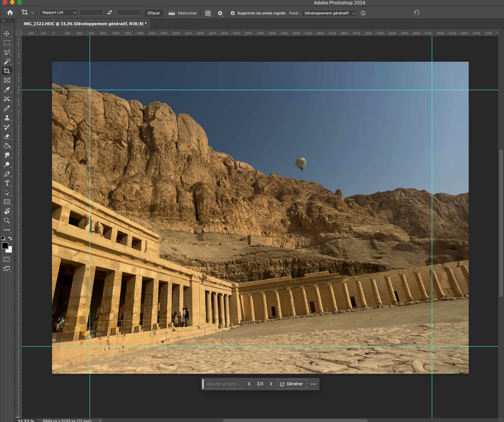Click the Désincliner straighten button
This screenshot has width=504, height=422.
click(x=183, y=13)
